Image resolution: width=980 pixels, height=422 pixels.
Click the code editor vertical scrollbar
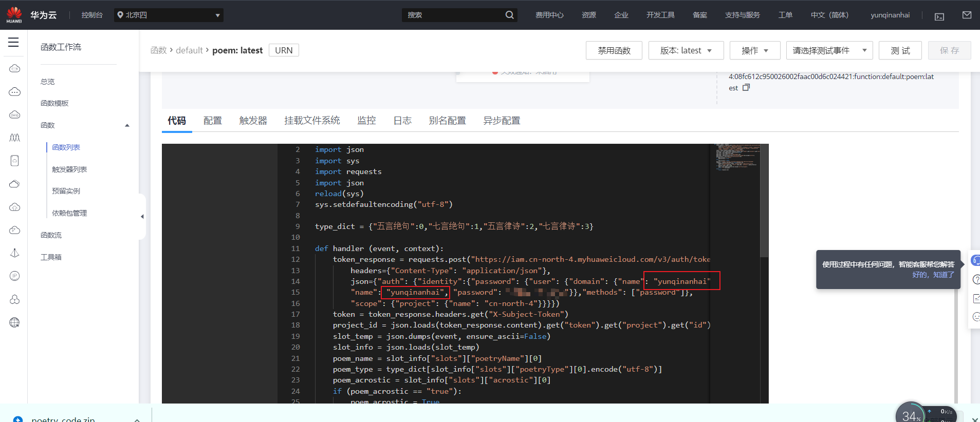(764, 200)
